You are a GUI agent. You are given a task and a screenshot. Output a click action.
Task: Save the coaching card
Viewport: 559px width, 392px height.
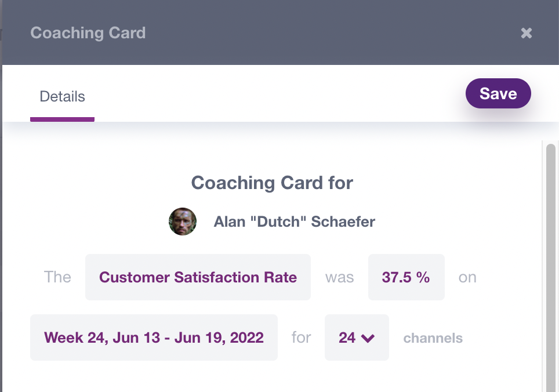498,93
